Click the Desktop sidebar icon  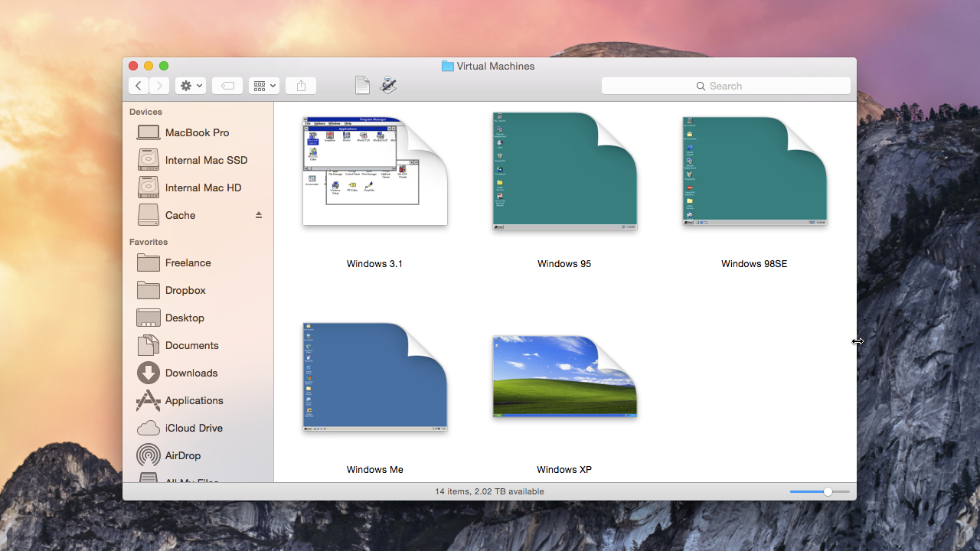[149, 318]
